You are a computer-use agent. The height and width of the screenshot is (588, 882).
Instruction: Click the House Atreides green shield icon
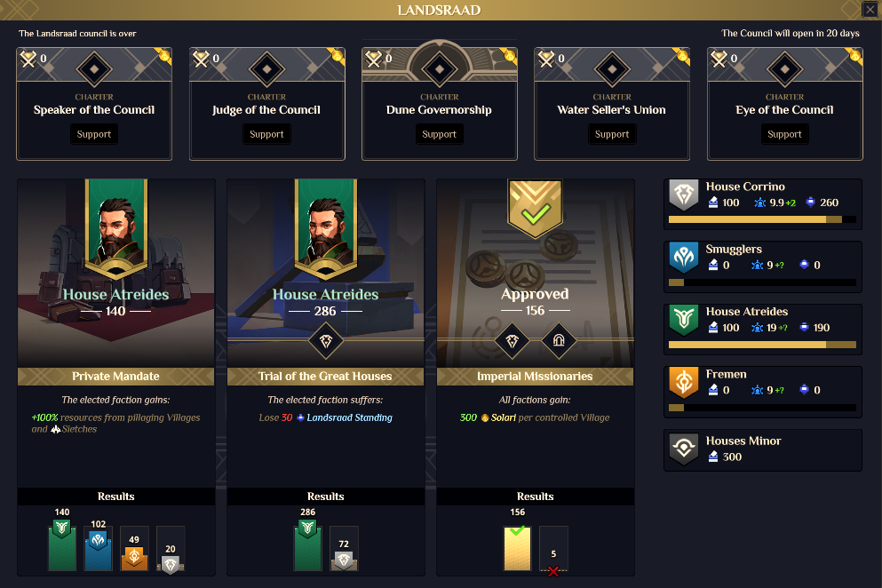683,320
